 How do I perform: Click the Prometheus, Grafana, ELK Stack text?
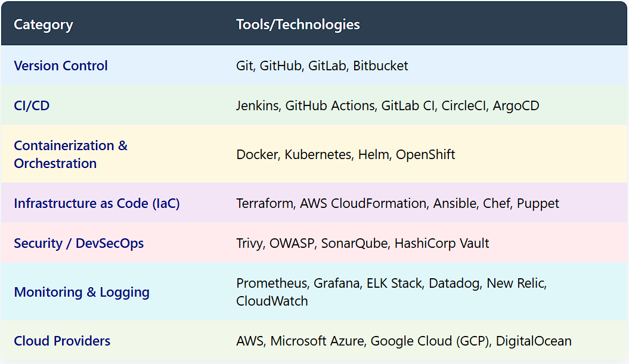click(x=329, y=284)
